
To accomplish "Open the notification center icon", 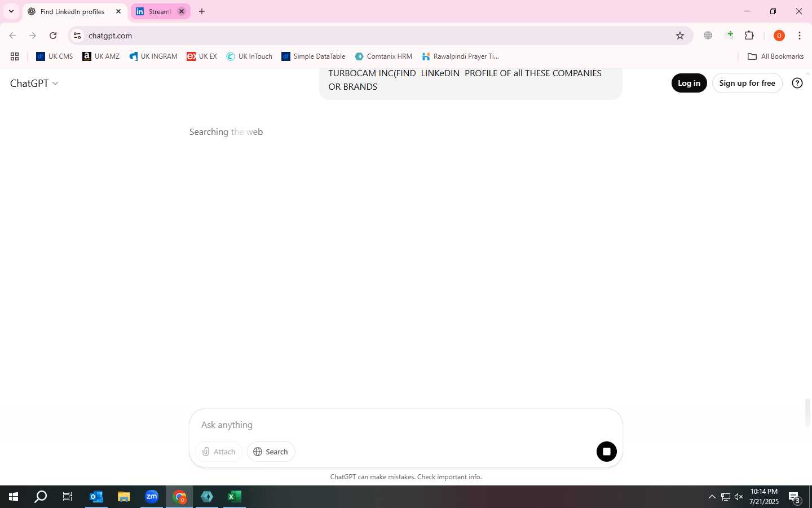I will (795, 497).
